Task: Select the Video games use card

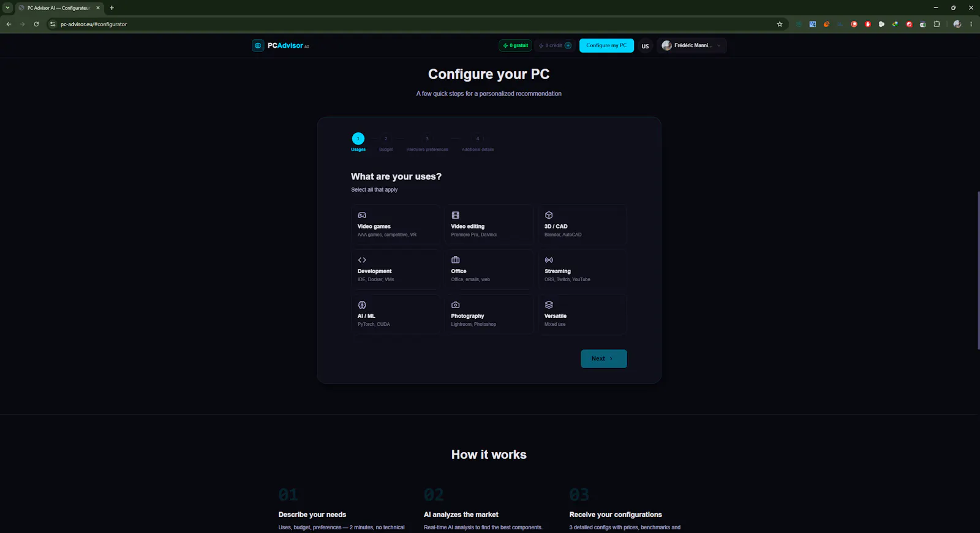Action: tap(396, 225)
